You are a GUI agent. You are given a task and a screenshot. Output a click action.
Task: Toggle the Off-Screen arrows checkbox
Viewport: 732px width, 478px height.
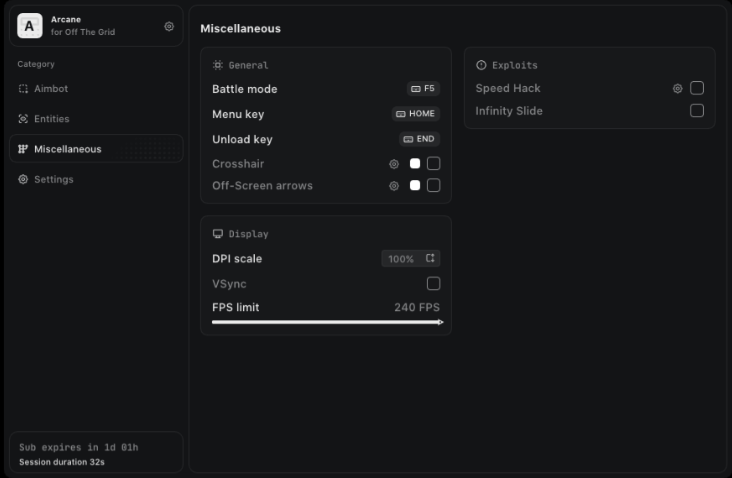434,185
